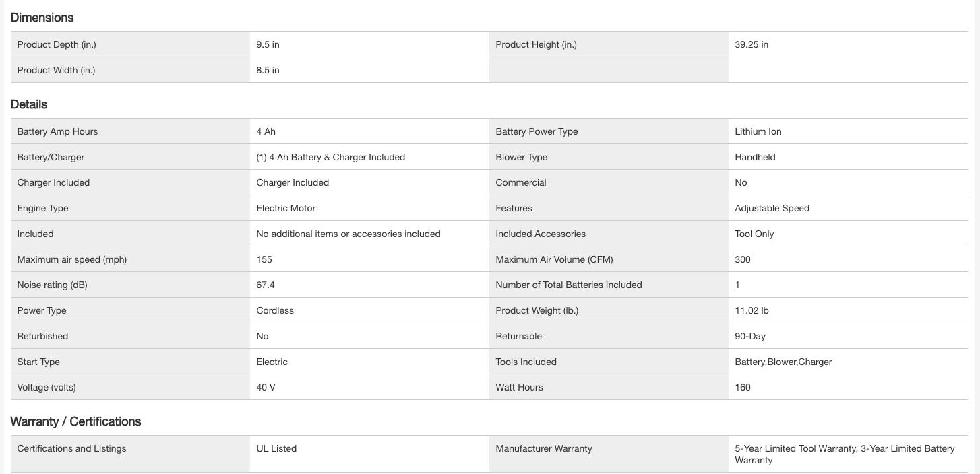Click the 39.25 in product height value
Image resolution: width=980 pixels, height=474 pixels.
(752, 45)
